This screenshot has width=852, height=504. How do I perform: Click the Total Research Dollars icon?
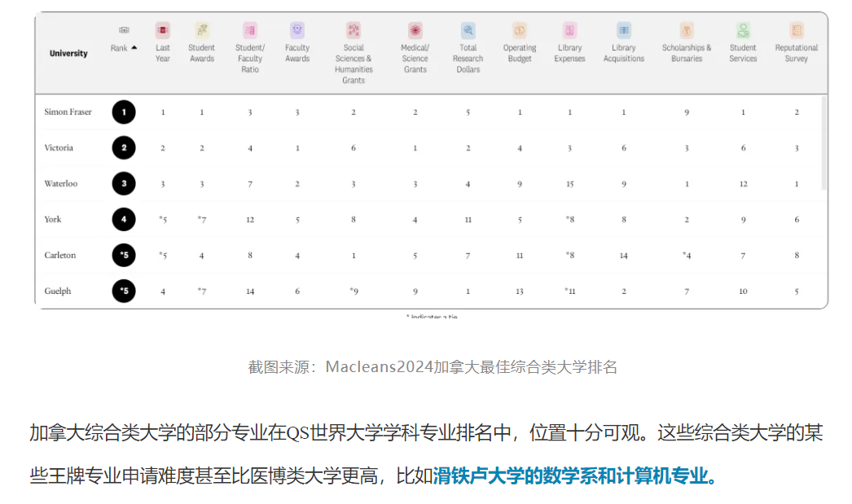click(468, 30)
